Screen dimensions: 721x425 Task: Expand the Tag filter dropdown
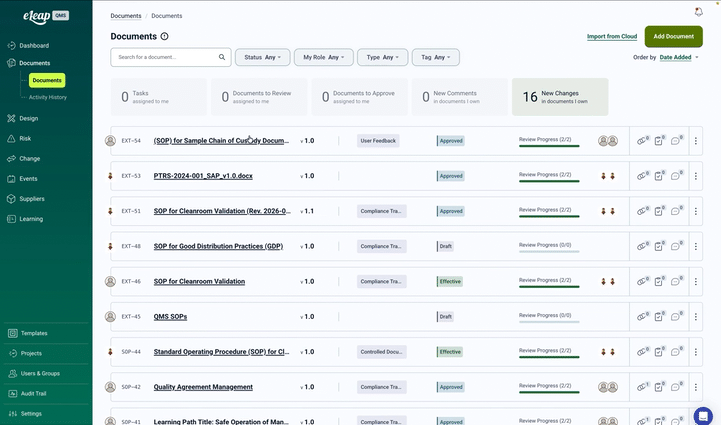435,57
